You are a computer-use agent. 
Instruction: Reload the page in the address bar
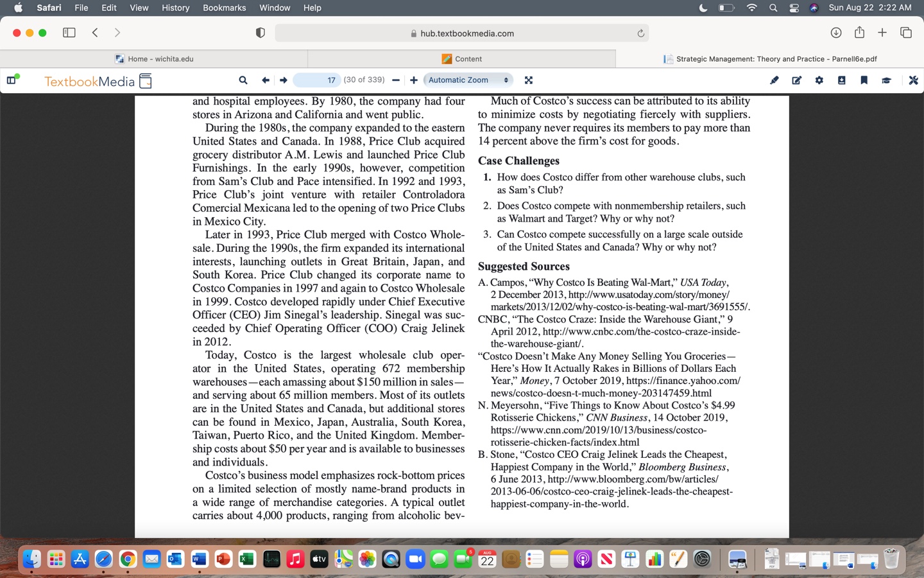tap(640, 33)
